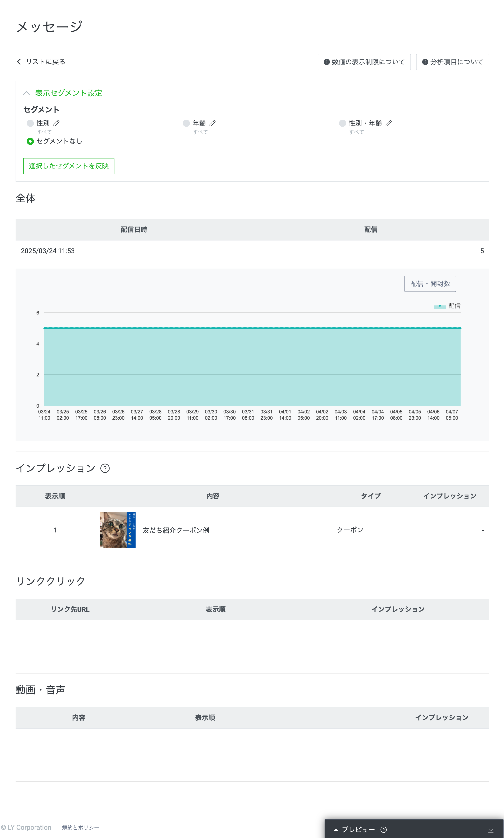The height and width of the screenshot is (838, 504).
Task: Click pencil edit icon beside 年齢
Action: click(213, 123)
